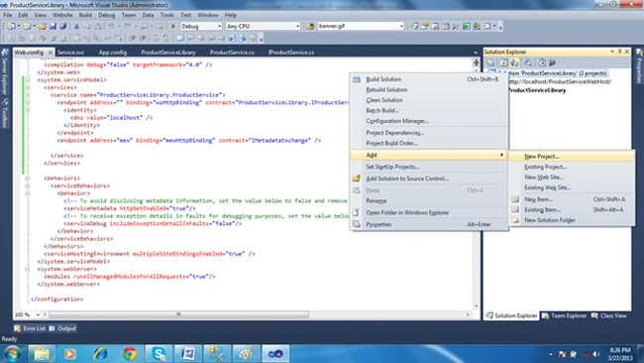
Task: Choose New Web Site in Add submenu
Action: tap(572, 177)
